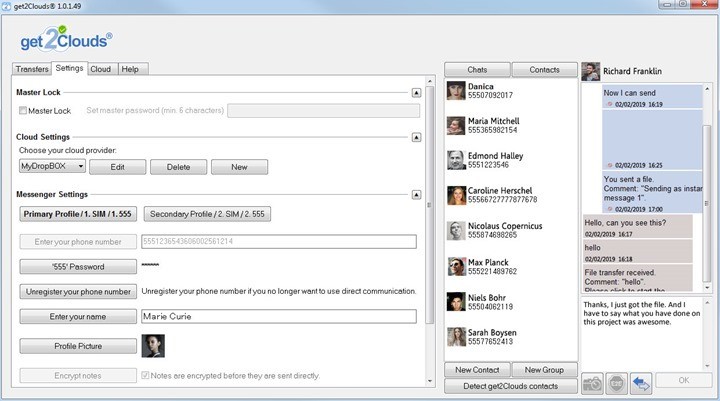Select contact name Edmond Halley
This screenshot has height=401, width=720.
(495, 156)
